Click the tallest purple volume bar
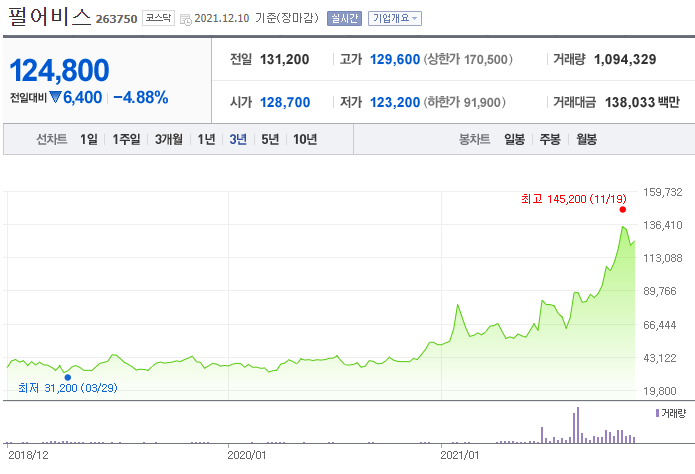Screen dimensions: 695x474 point(578,425)
